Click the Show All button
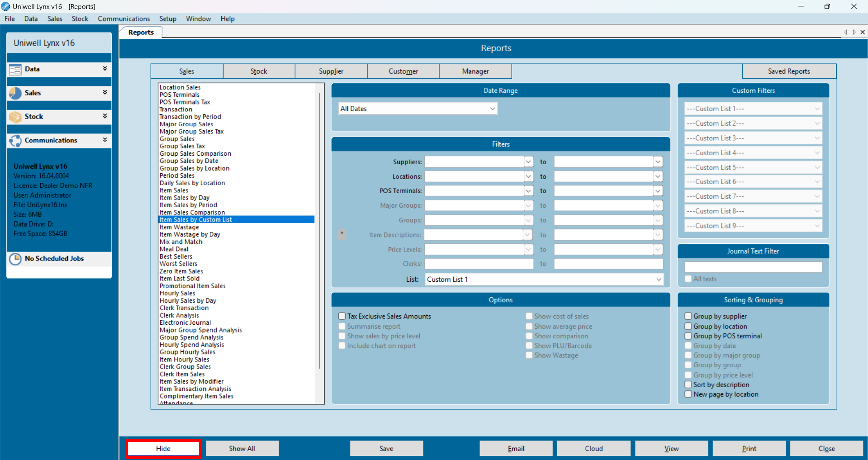 [x=242, y=449]
